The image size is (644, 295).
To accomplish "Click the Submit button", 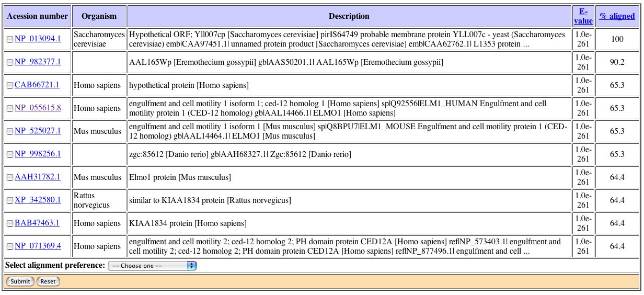I will coord(20,281).
